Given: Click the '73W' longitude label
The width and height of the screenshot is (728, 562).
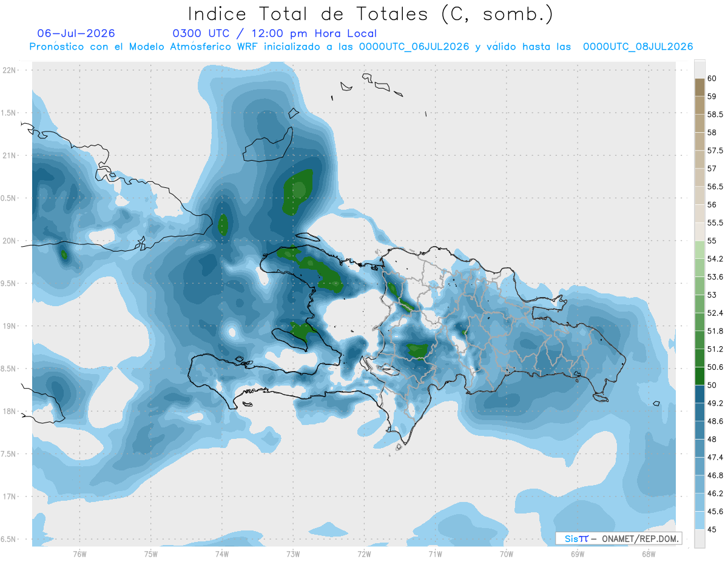Looking at the screenshot, I should click(x=293, y=554).
